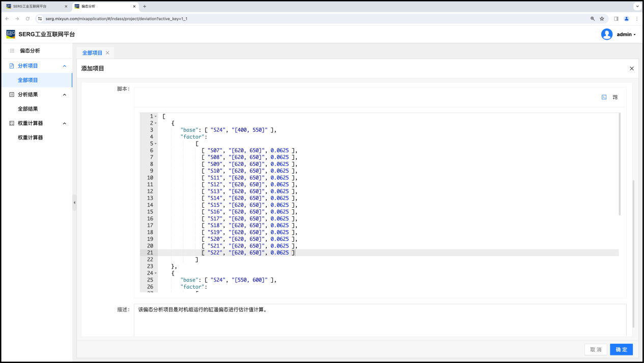This screenshot has width=644, height=363.
Task: Click the admin user avatar icon
Action: (606, 34)
